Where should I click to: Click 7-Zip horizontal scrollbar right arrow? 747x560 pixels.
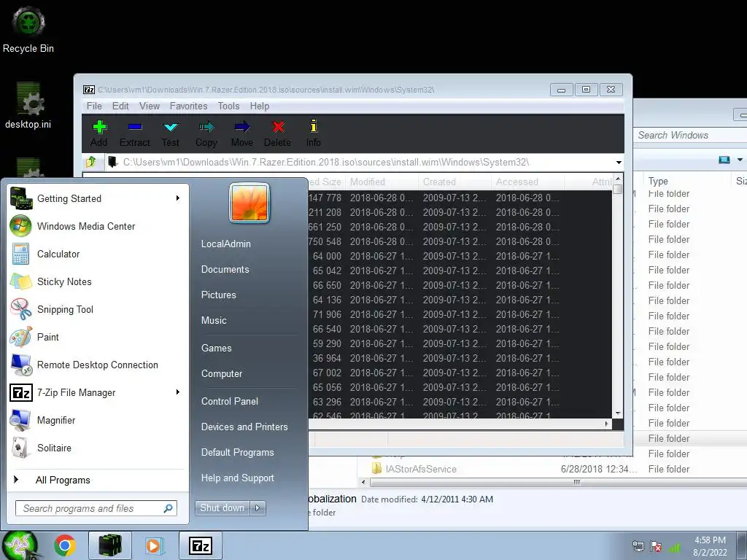pyautogui.click(x=606, y=424)
